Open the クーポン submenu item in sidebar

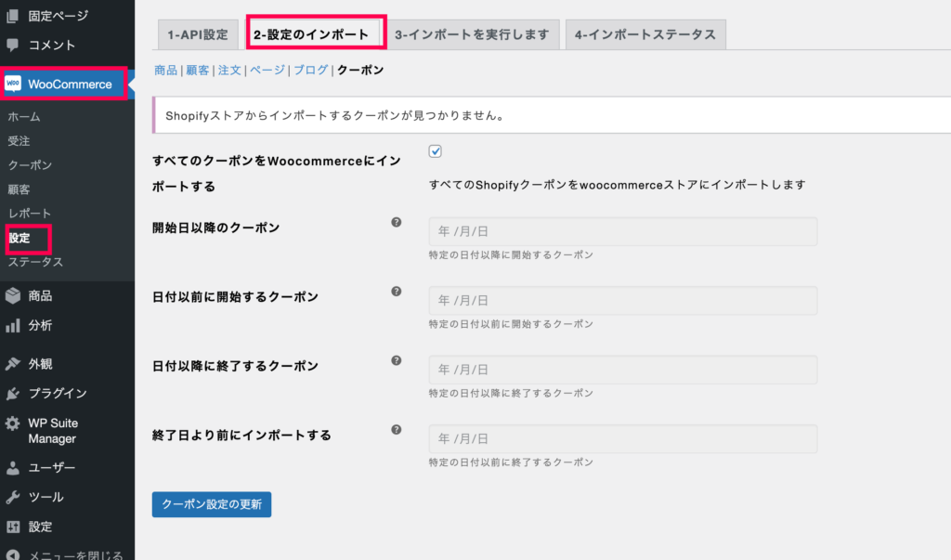point(30,165)
